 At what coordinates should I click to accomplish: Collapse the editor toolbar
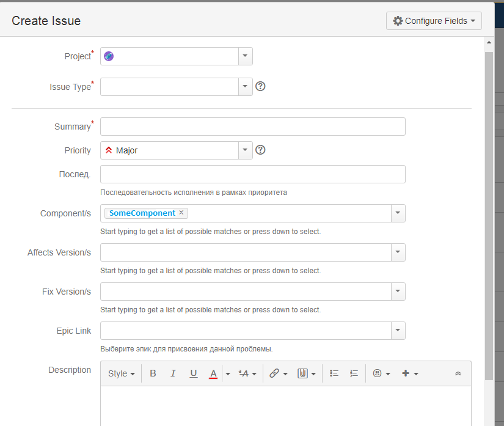tap(458, 373)
